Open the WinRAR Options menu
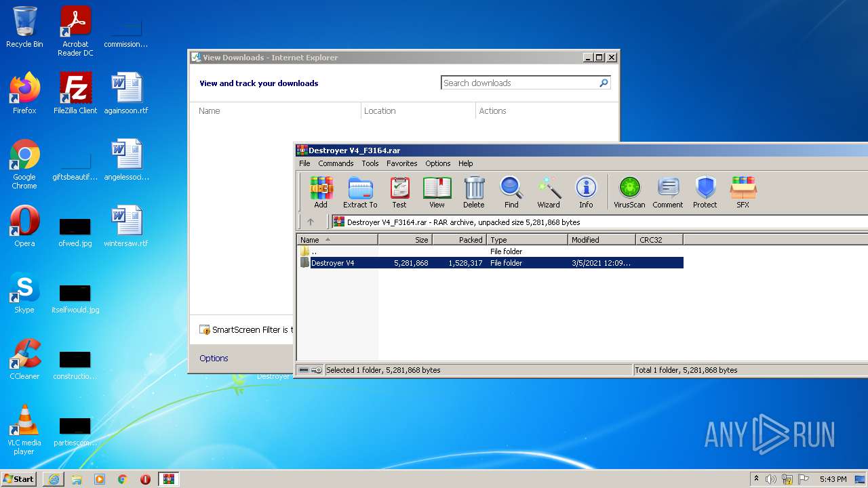868x488 pixels. [438, 163]
